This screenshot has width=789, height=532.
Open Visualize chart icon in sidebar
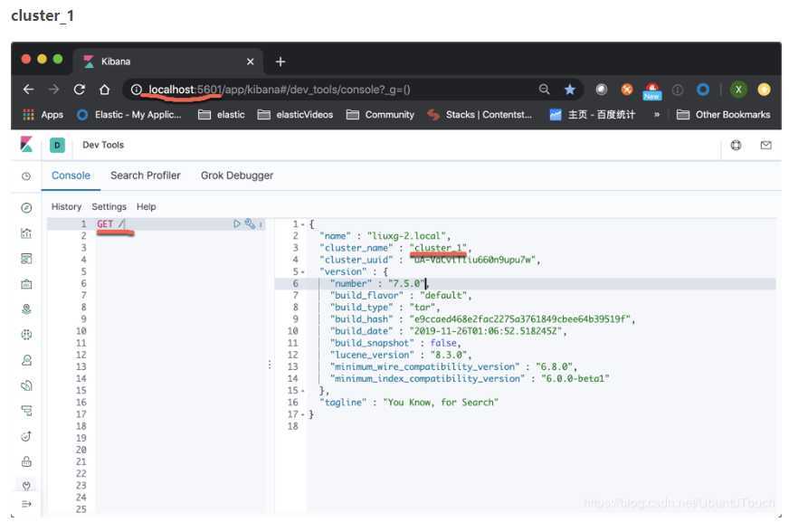(26, 233)
